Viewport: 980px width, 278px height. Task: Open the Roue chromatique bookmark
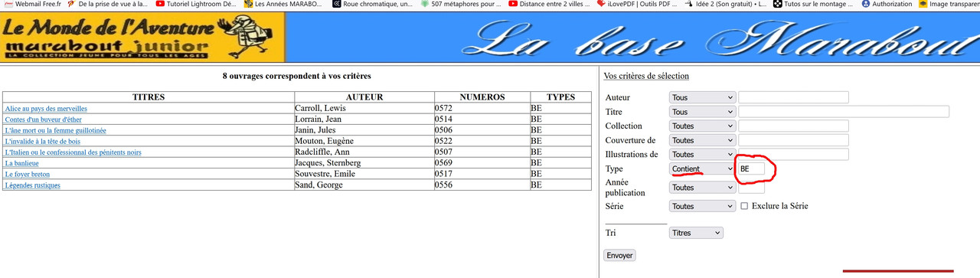pyautogui.click(x=372, y=4)
